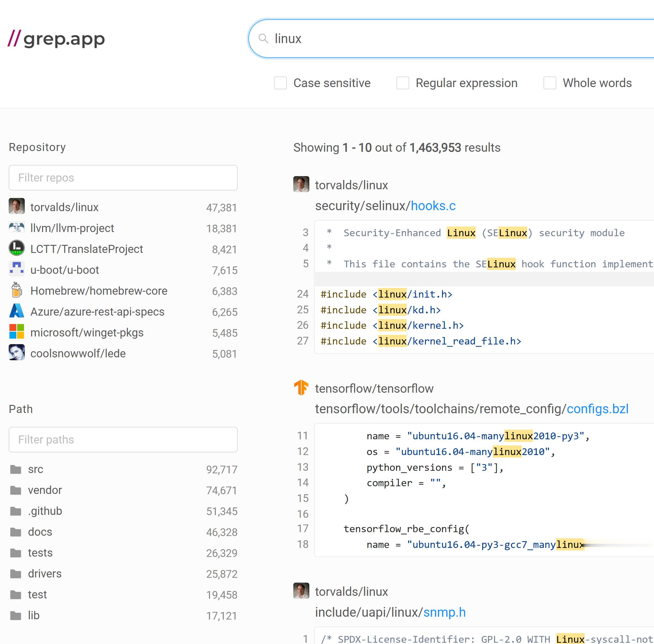Select the drivers path filter
This screenshot has height=644, width=654.
(123, 574)
